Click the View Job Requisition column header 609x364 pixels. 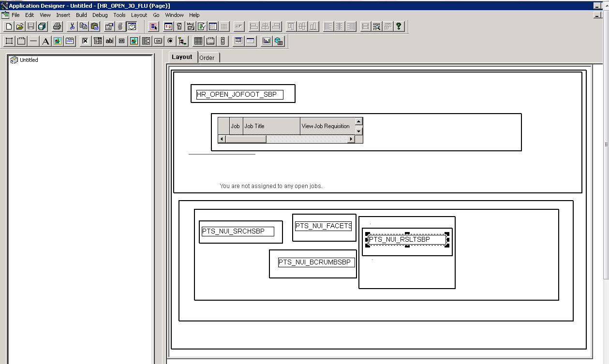[x=327, y=126]
